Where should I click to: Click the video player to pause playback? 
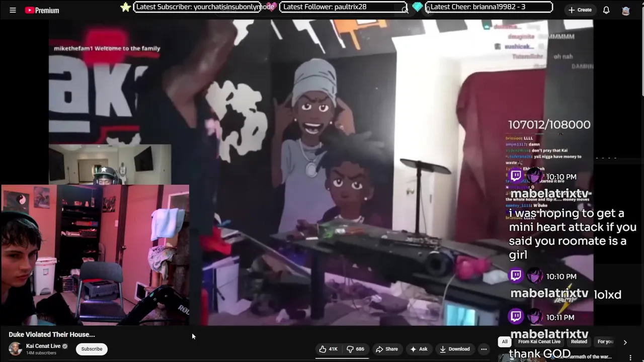321,172
